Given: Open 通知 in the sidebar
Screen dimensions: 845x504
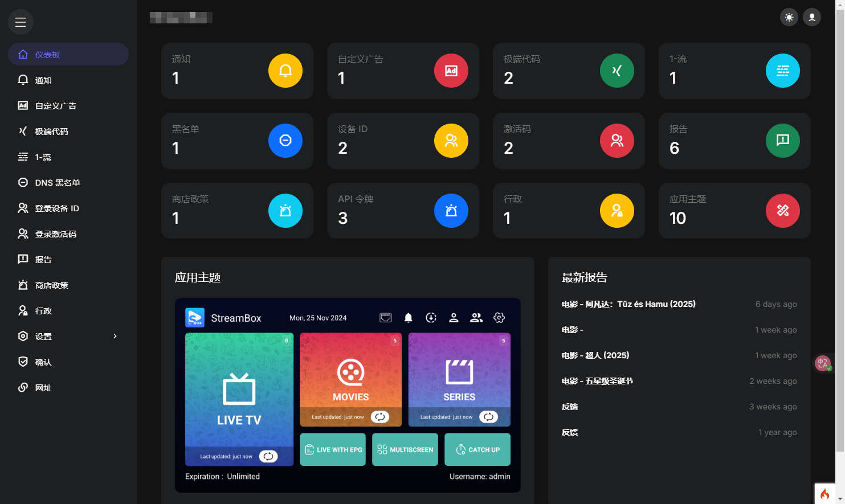Looking at the screenshot, I should point(68,80).
